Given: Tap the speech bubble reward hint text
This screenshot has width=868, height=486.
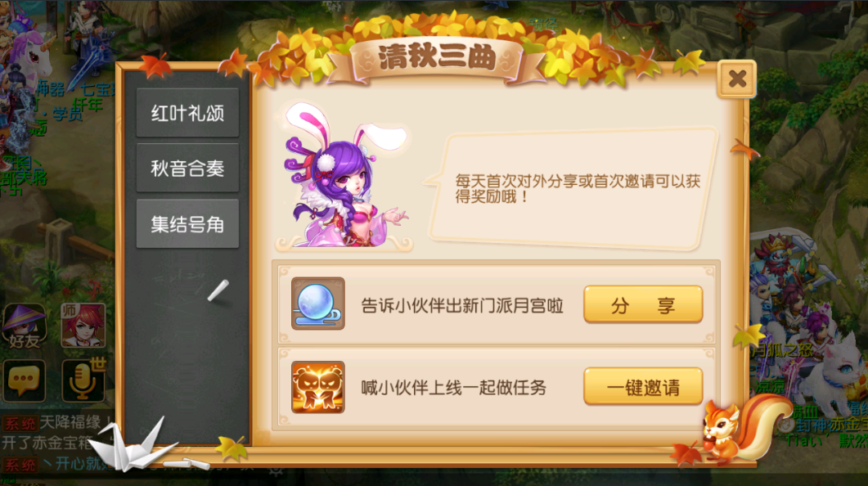Looking at the screenshot, I should click(578, 189).
